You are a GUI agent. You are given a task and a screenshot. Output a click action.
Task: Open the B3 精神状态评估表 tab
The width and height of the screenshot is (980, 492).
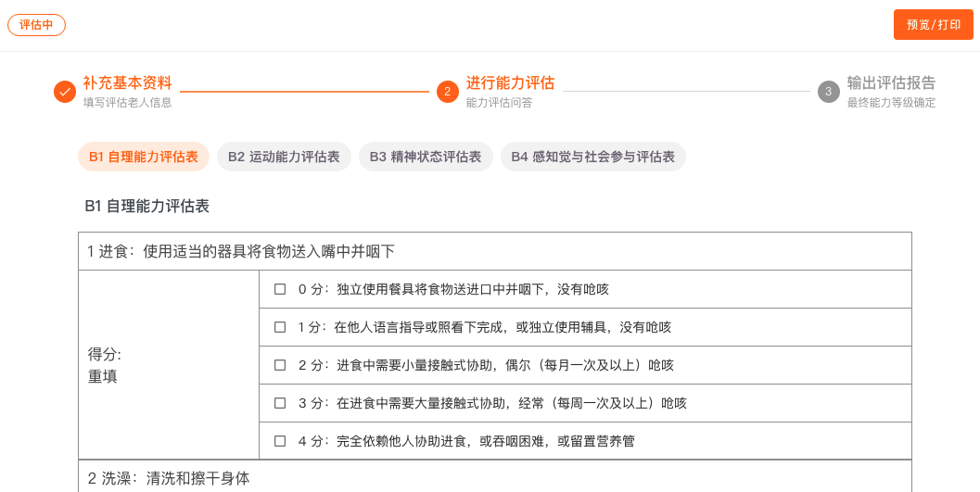pos(426,157)
